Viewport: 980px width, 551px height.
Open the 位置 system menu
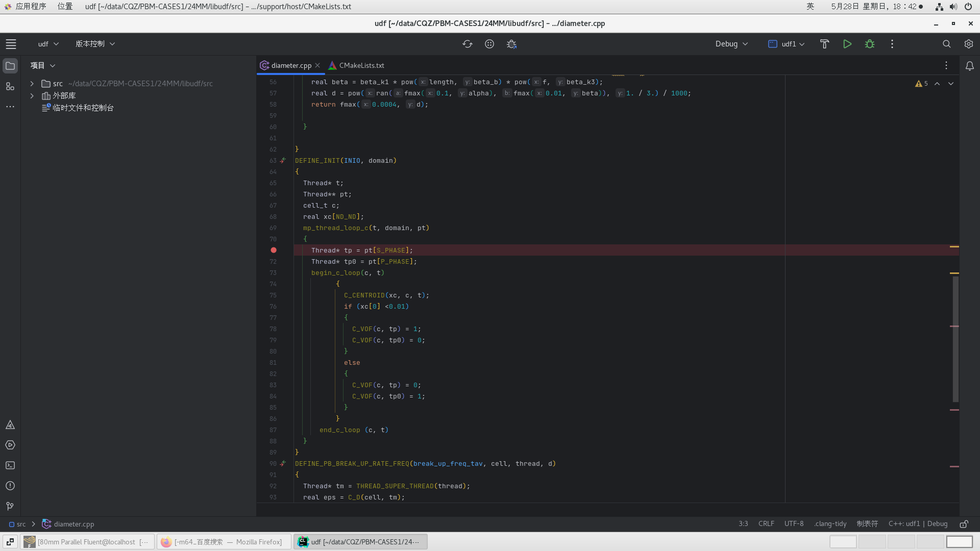click(x=65, y=6)
